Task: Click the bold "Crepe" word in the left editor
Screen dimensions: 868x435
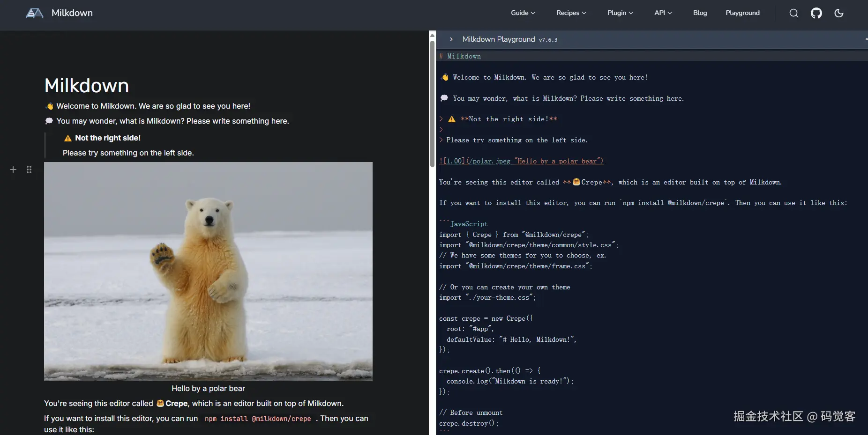Action: (x=176, y=404)
